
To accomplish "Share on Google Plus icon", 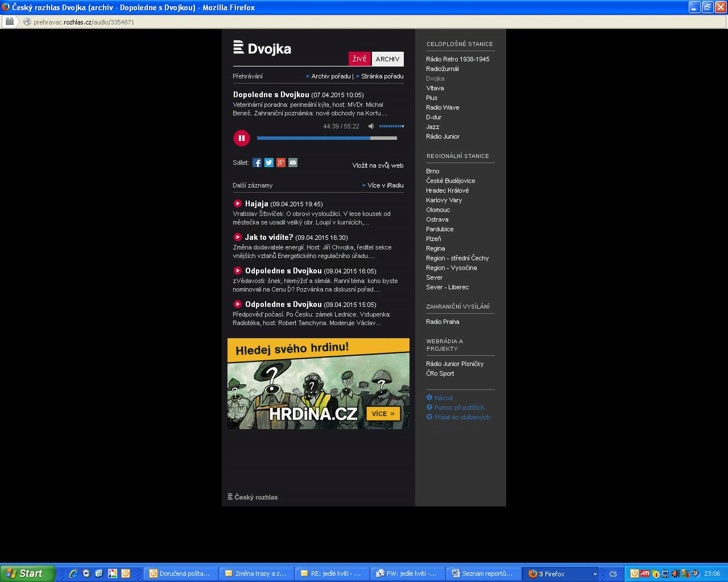I will coord(281,163).
